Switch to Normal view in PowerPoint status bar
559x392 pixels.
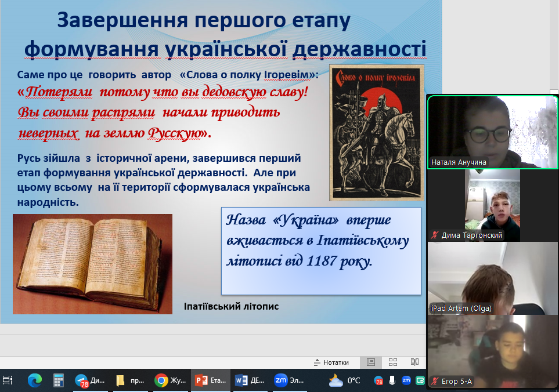pos(371,362)
